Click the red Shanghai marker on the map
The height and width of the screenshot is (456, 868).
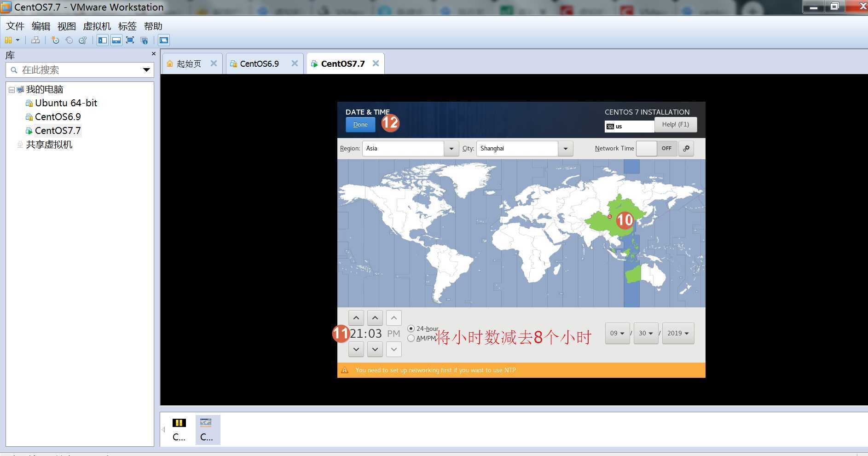(609, 216)
